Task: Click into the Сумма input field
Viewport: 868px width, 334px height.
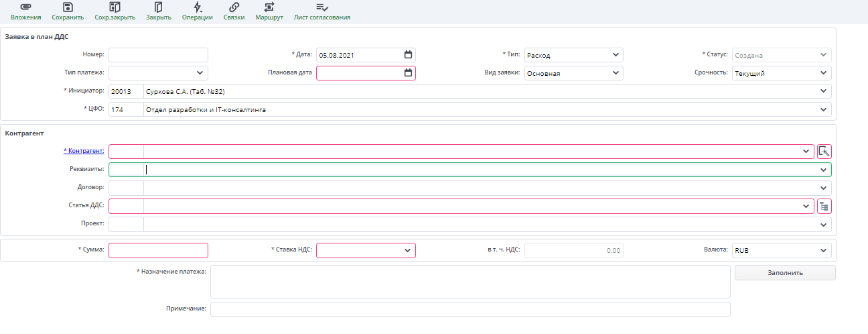Action: (158, 250)
